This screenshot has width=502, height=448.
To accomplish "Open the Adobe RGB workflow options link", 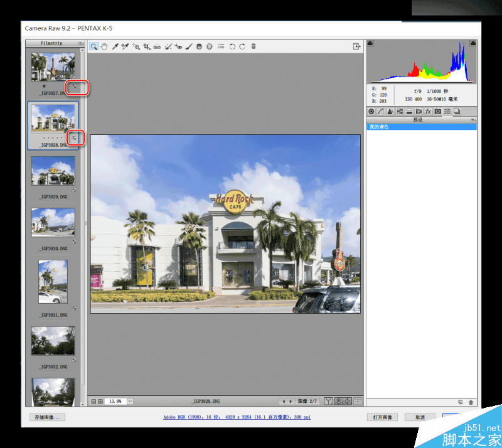I will 237,417.
